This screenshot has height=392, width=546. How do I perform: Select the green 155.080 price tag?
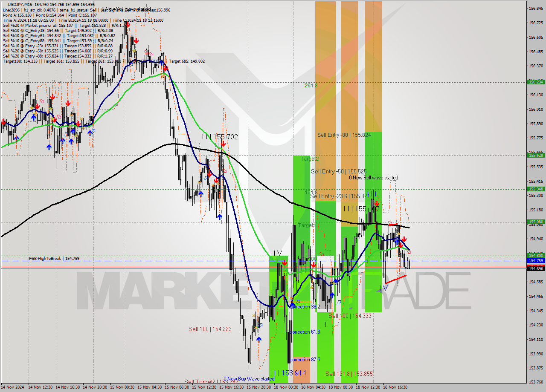pyautogui.click(x=536, y=222)
